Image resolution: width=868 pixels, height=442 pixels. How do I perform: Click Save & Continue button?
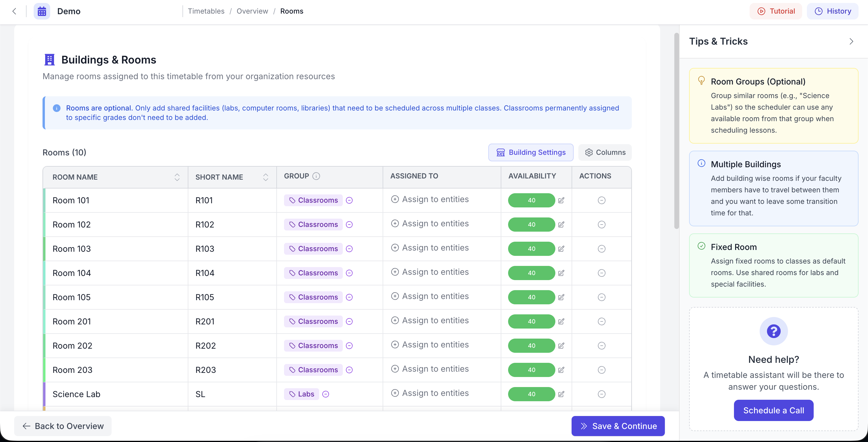click(618, 426)
